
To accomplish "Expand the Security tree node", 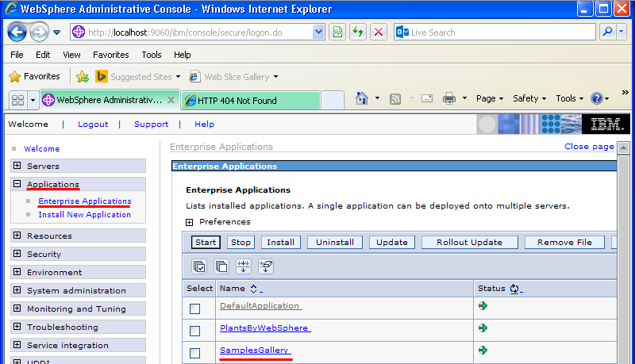I will pos(17,254).
